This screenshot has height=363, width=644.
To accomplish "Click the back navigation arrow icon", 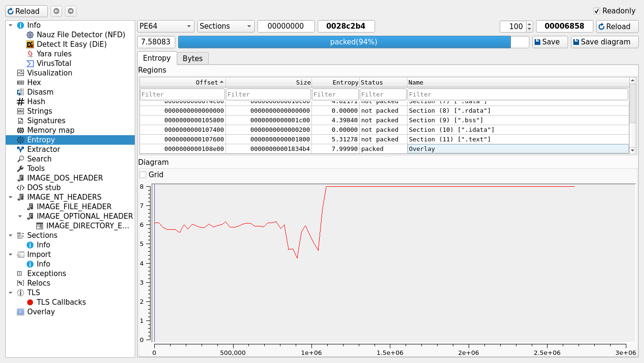I will tap(56, 11).
